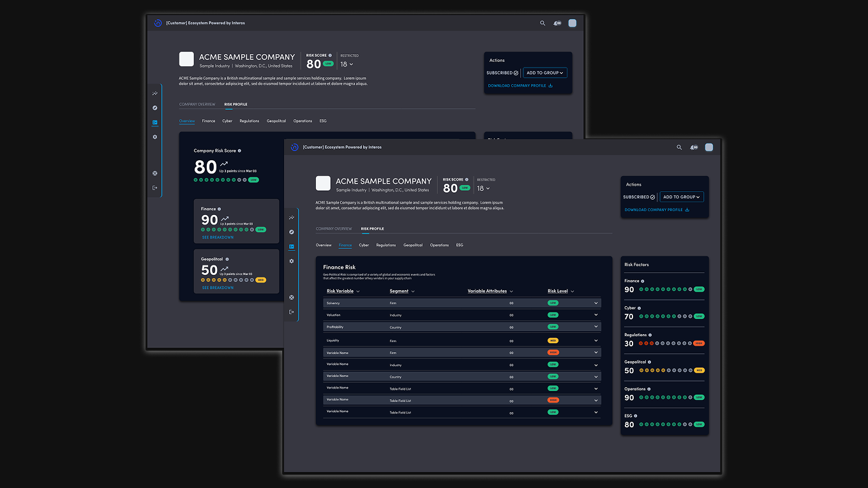Open notifications bell in the back window
The image size is (868, 488).
click(x=557, y=23)
